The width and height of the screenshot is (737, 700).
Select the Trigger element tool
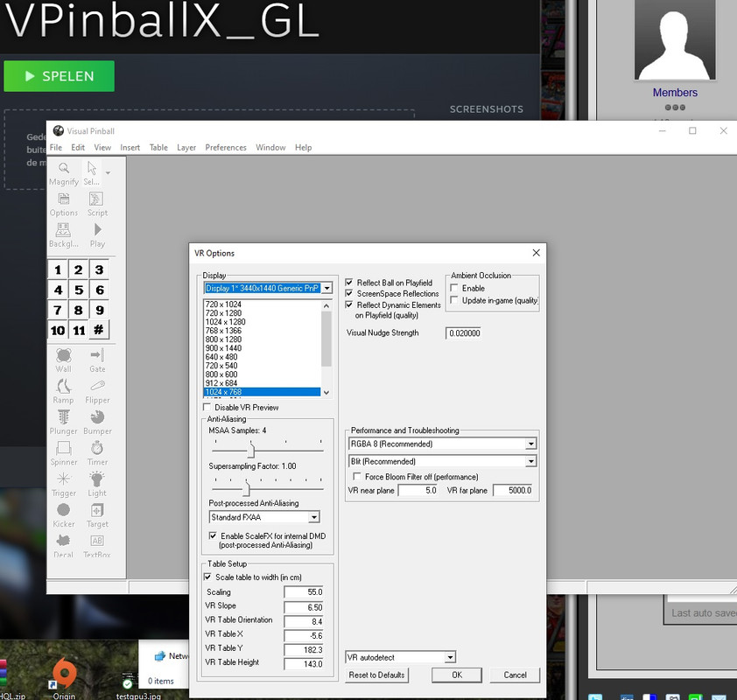point(63,485)
